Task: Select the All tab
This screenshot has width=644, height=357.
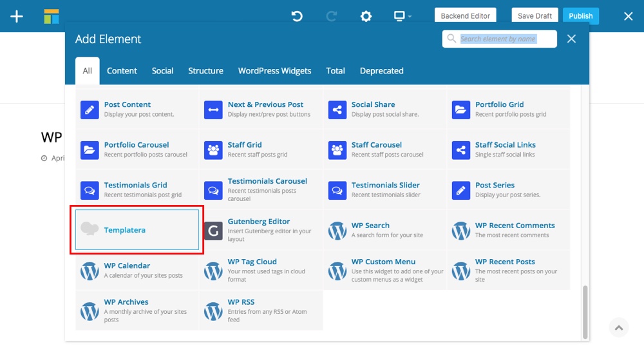Action: (87, 71)
